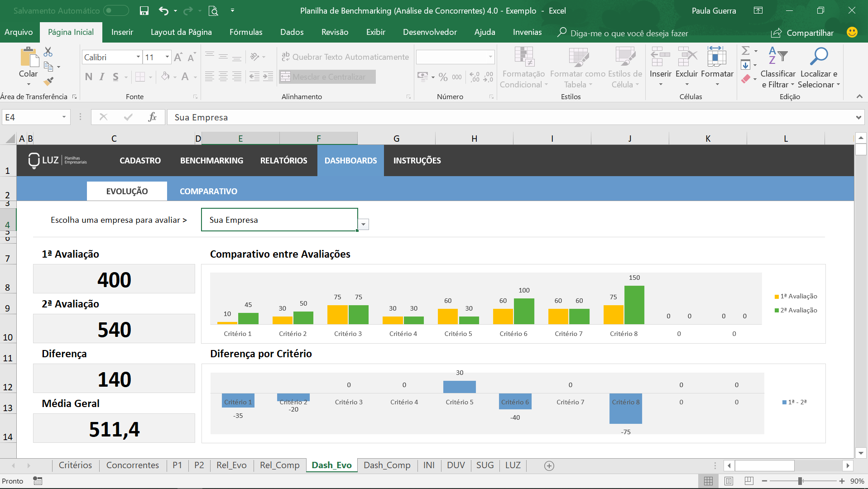This screenshot has height=489, width=868.
Task: Click the borders icon in Fonte group
Action: point(140,77)
